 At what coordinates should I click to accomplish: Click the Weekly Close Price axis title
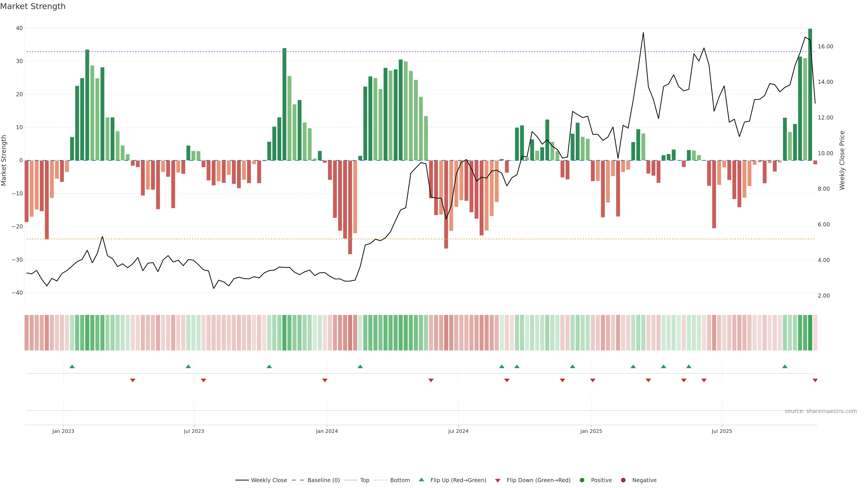pyautogui.click(x=842, y=160)
